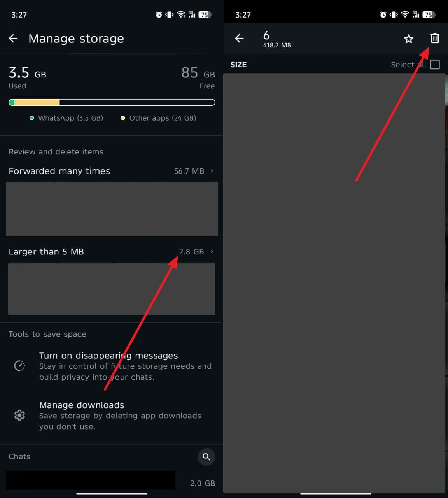448x498 pixels.
Task: Open Larger than 5 MB media preview
Action: (x=112, y=289)
